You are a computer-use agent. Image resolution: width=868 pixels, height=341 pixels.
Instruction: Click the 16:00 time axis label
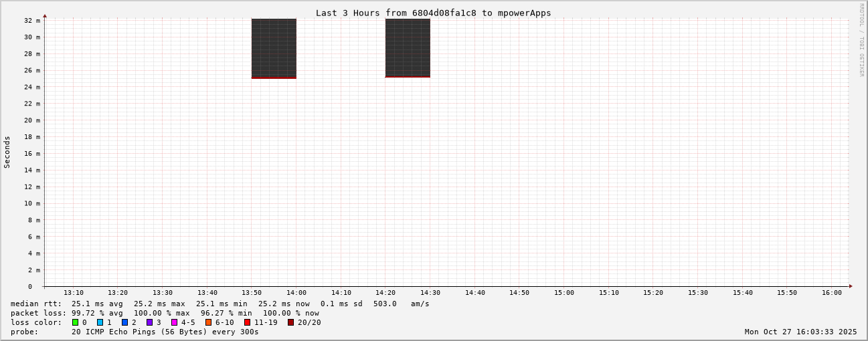coord(831,293)
